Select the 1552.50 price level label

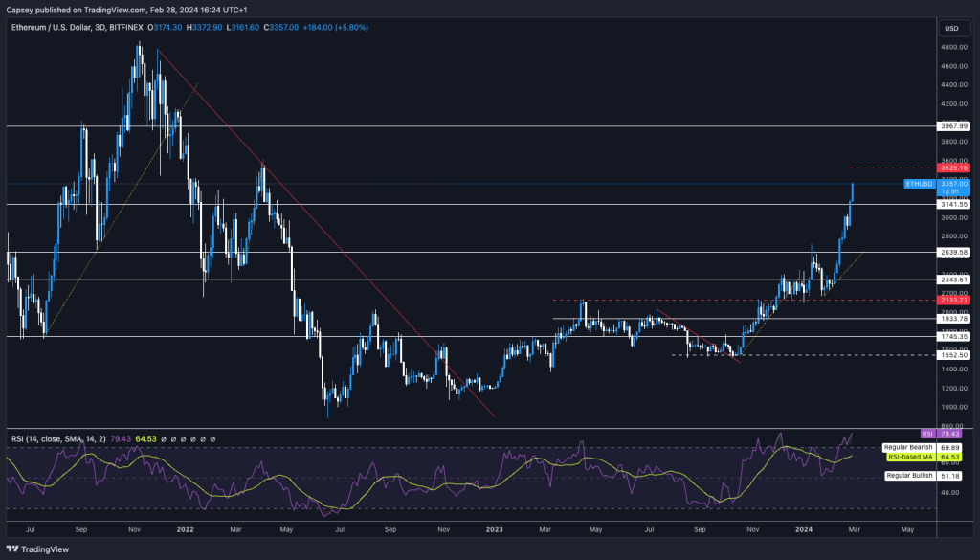[x=955, y=354]
